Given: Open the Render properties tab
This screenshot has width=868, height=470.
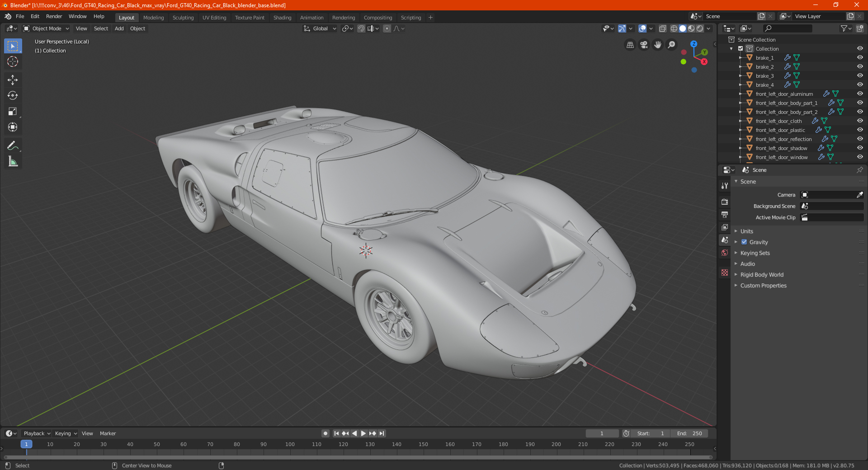Looking at the screenshot, I should pyautogui.click(x=725, y=202).
